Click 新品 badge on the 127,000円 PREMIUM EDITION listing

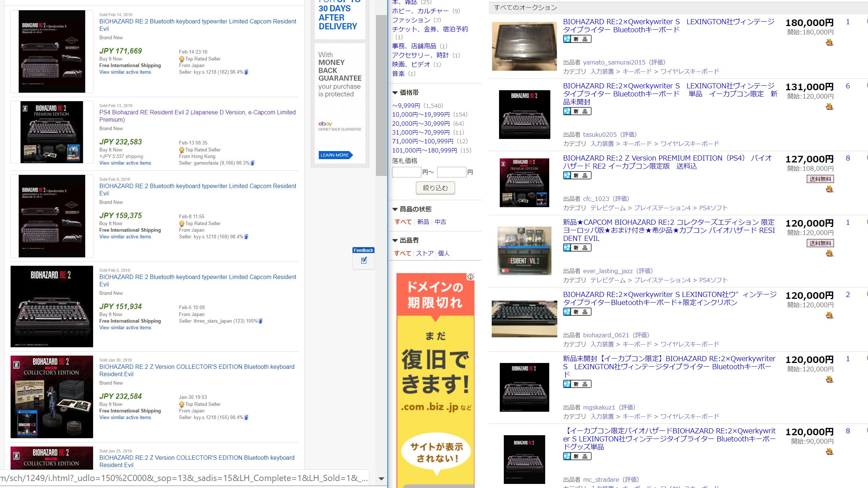tap(577, 176)
